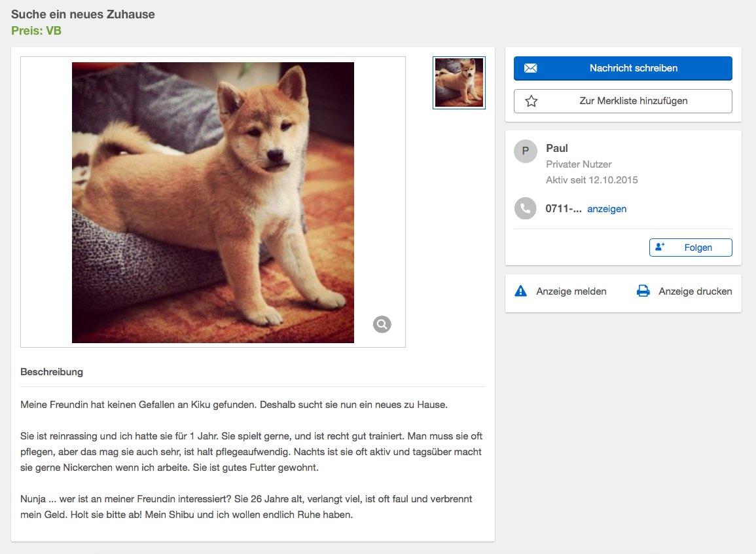This screenshot has height=554, width=756.
Task: Click the star icon for the Merkliste
Action: click(x=531, y=101)
